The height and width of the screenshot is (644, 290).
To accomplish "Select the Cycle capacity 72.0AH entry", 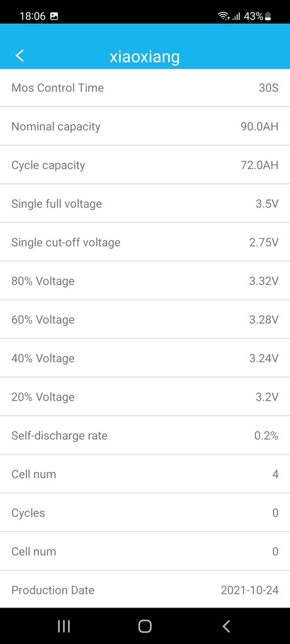I will 145,165.
